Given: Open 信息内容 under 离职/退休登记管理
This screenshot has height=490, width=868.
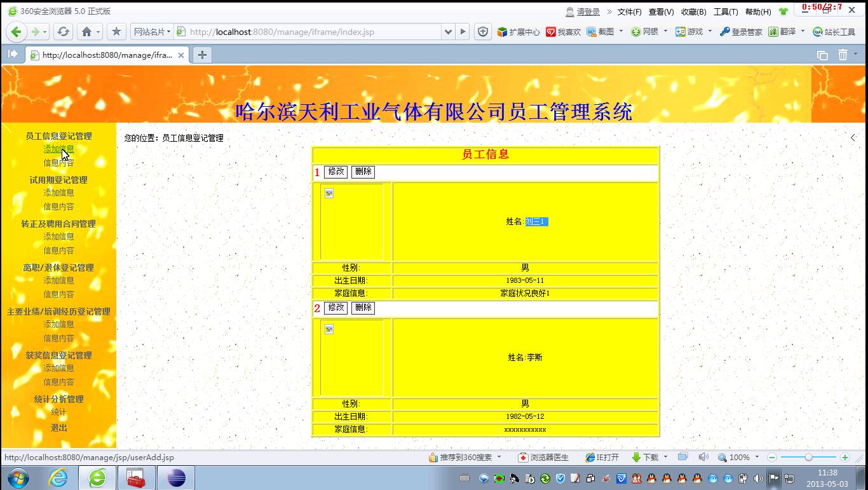Looking at the screenshot, I should (58, 294).
